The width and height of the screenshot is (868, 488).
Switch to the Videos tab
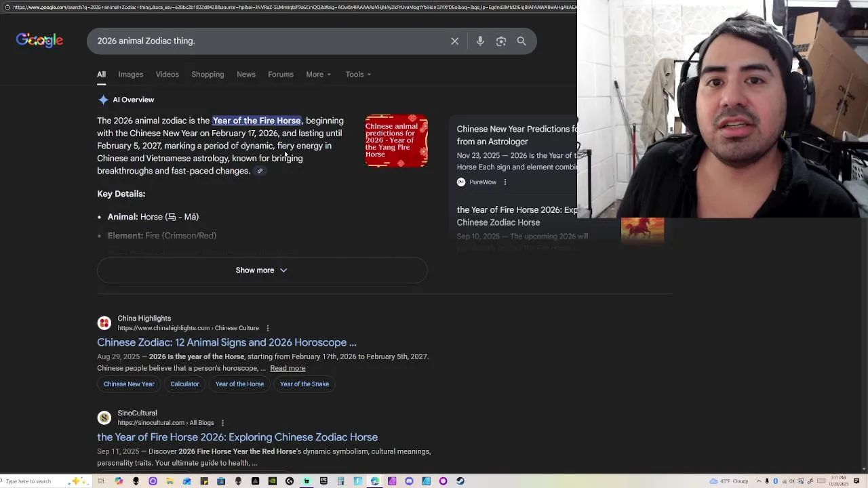click(x=167, y=75)
